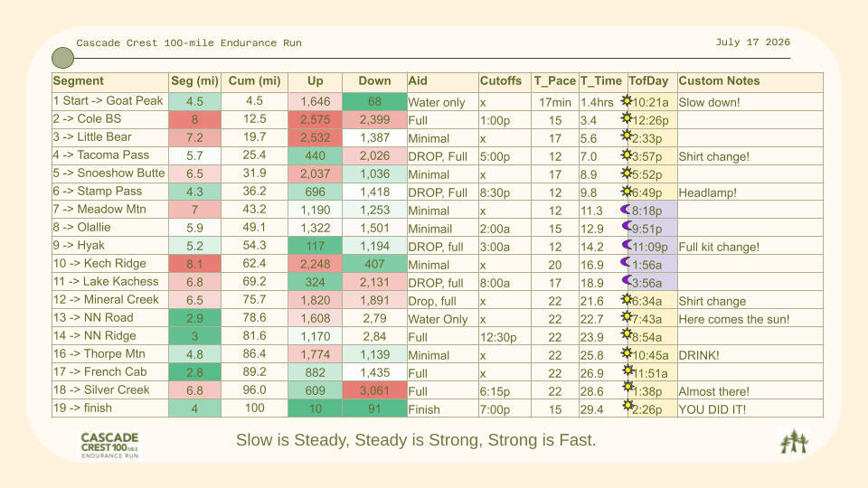Click the pine trees icon at bottom right
The width and height of the screenshot is (868, 488).
click(794, 441)
